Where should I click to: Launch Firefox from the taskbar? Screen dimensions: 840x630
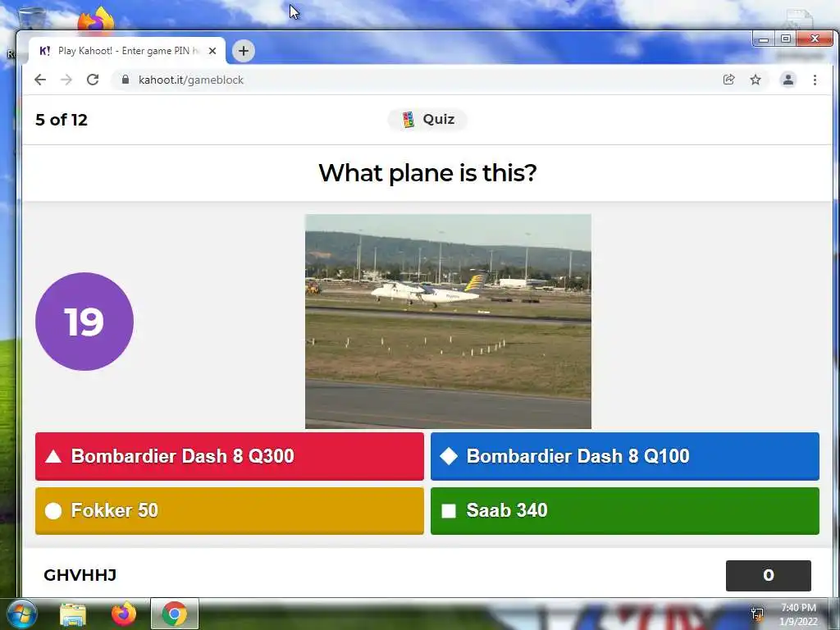124,614
